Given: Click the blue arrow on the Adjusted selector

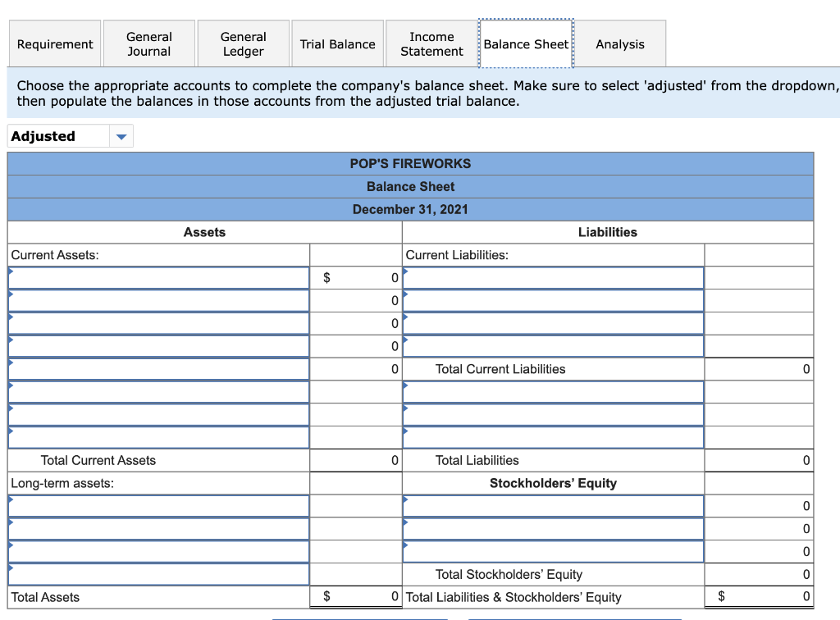Looking at the screenshot, I should (x=121, y=136).
